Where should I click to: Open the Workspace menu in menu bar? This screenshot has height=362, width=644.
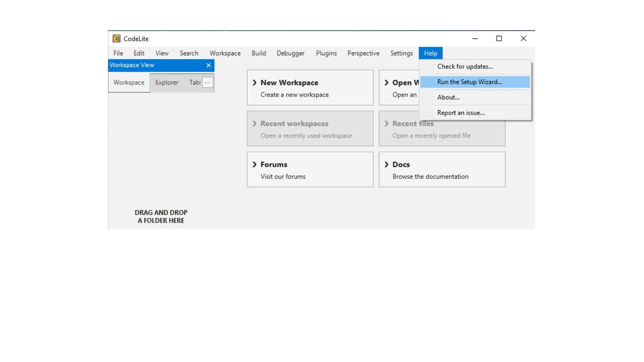click(225, 53)
